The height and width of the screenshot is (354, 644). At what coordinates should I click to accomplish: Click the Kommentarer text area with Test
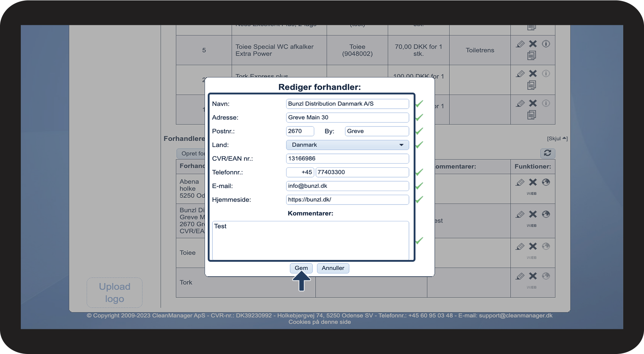(x=311, y=240)
